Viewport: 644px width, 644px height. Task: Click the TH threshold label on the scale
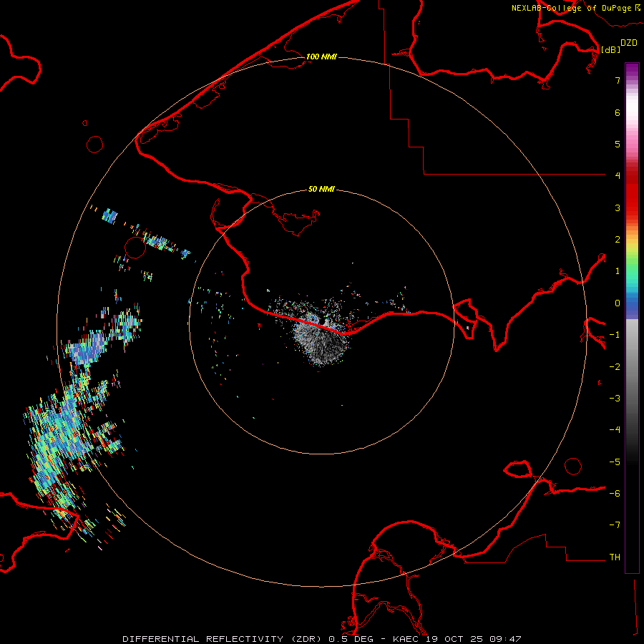click(615, 557)
